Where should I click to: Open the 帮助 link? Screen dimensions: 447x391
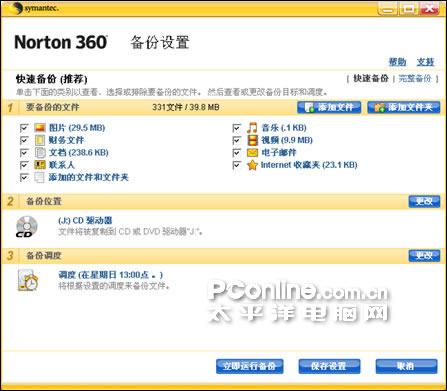397,62
